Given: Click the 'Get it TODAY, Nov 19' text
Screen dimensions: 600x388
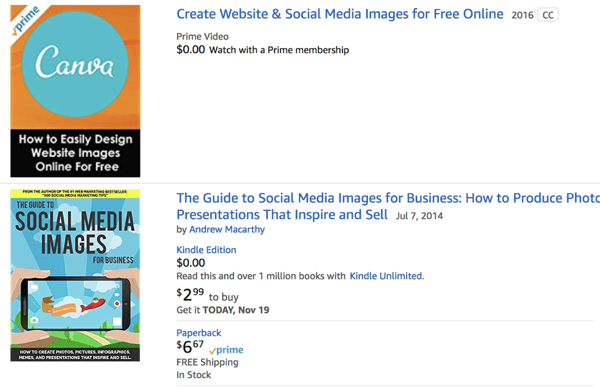Looking at the screenshot, I should click(223, 310).
